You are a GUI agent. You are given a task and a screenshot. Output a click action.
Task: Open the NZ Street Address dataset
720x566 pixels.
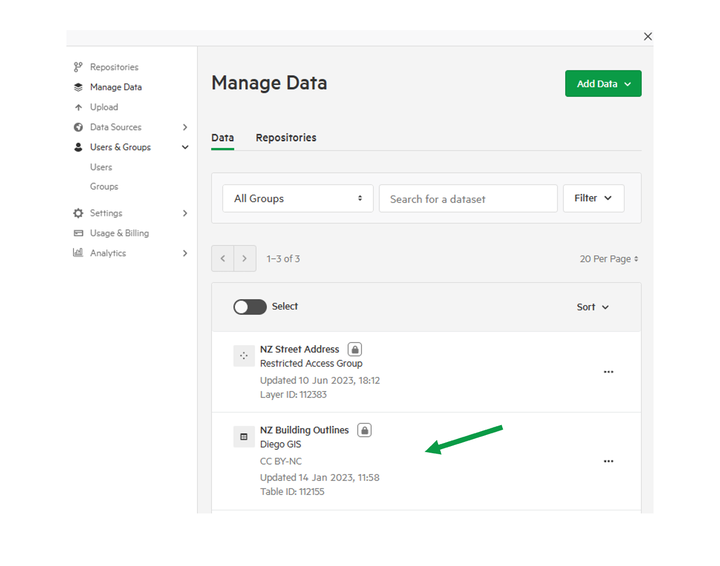click(x=299, y=349)
